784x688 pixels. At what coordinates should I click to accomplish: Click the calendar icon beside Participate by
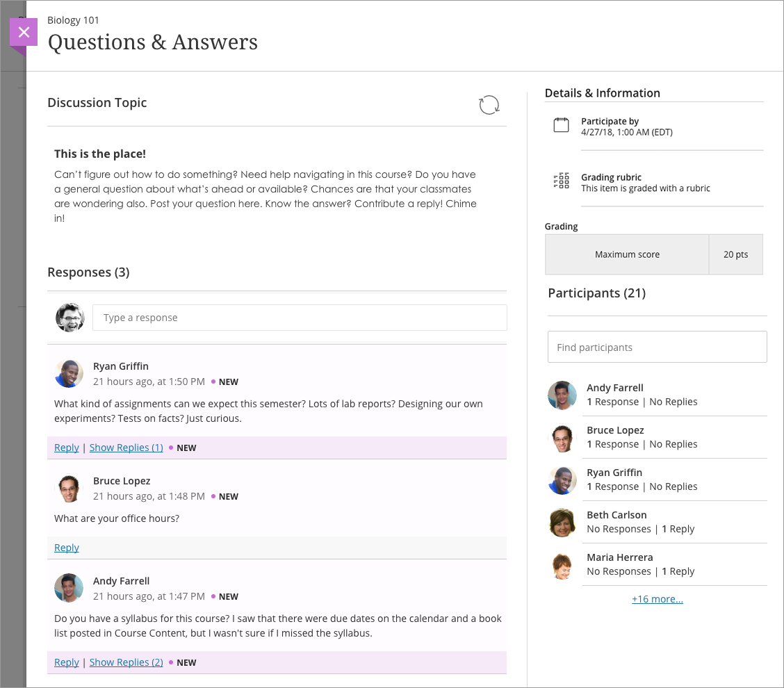[562, 125]
